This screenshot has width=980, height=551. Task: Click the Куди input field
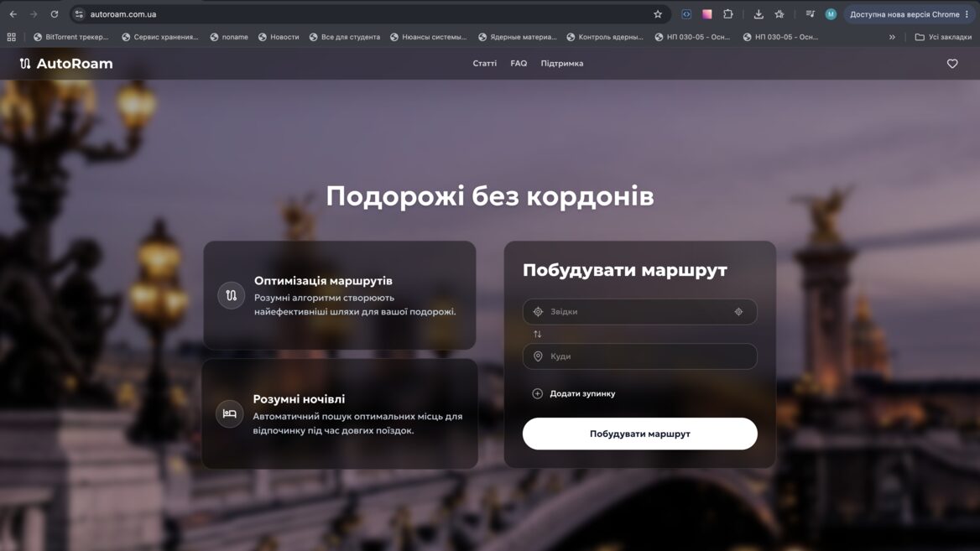click(x=639, y=356)
